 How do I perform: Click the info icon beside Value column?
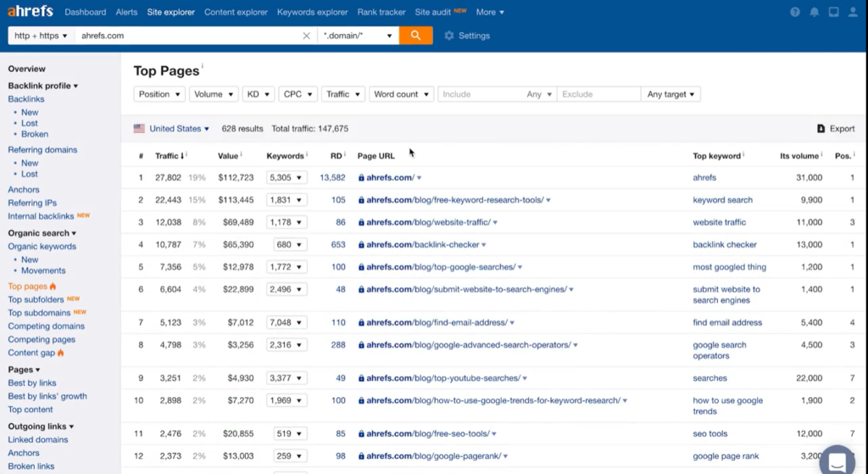click(x=242, y=154)
